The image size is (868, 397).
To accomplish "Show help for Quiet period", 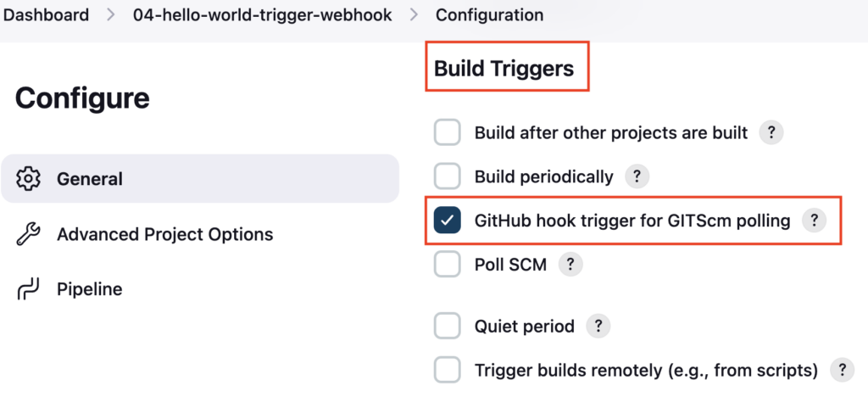I will point(598,326).
